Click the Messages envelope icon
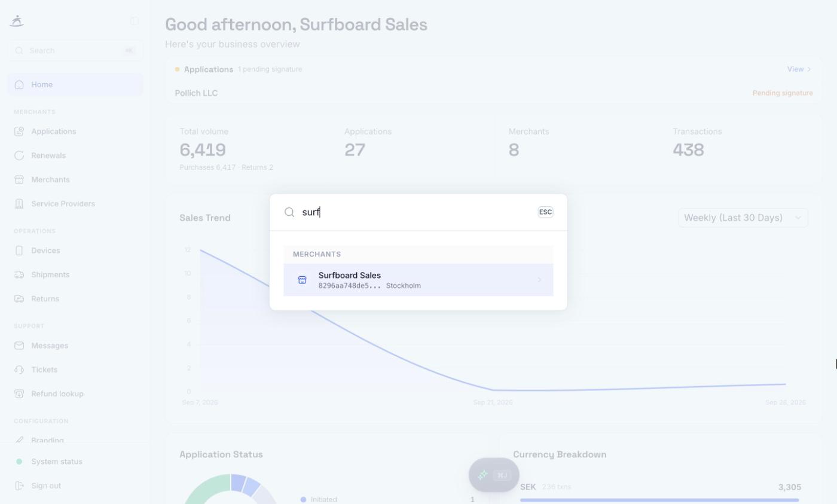Viewport: 837px width, 504px height. tap(19, 346)
